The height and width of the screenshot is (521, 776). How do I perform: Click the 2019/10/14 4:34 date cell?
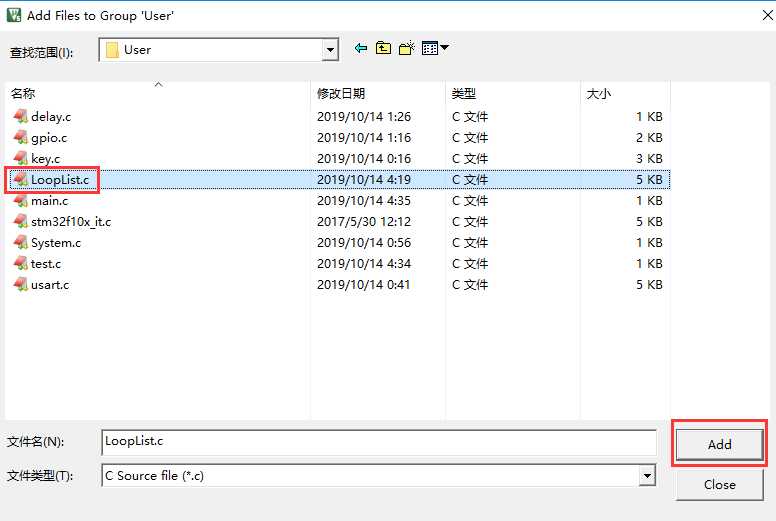[x=364, y=264]
